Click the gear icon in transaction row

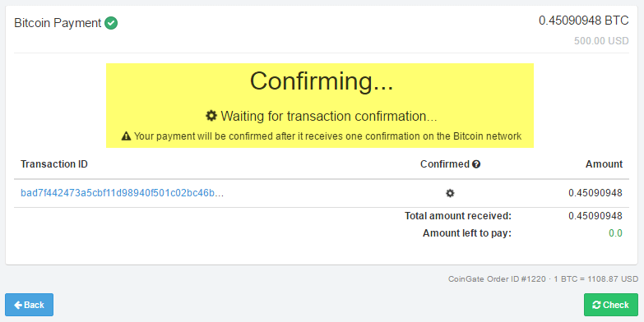(x=450, y=193)
